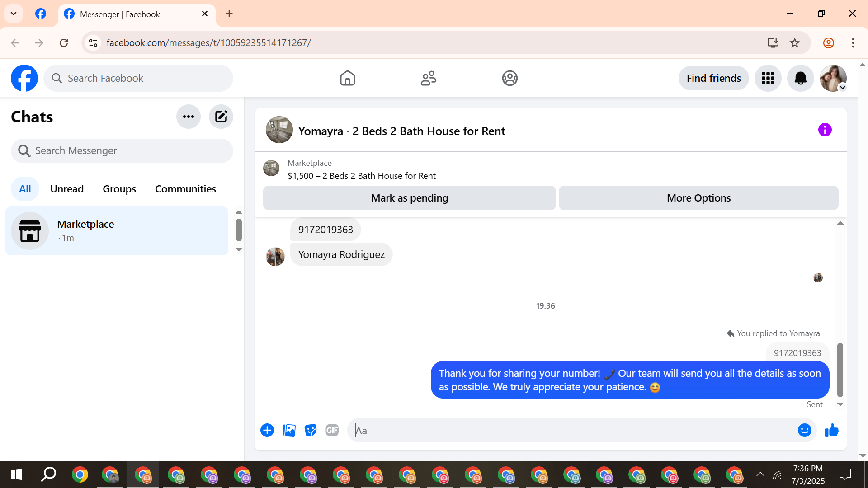Screen dimensions: 868x488
Task: Open Chrome tab search dropdown arrow
Action: point(14,14)
